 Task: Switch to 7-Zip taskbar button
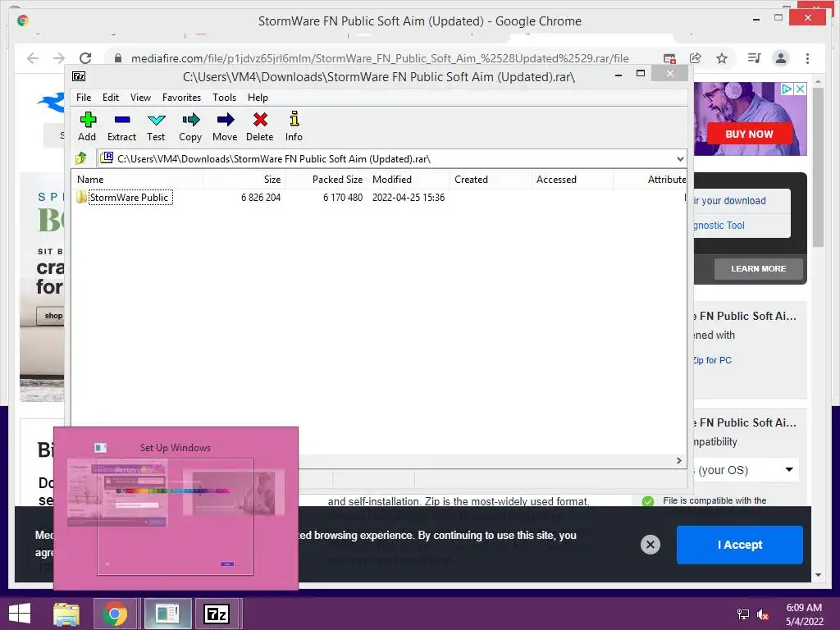coord(217,614)
